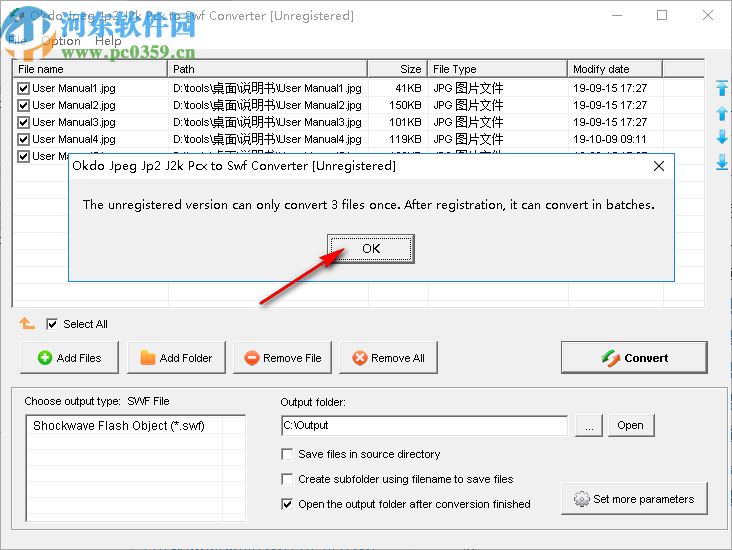Click the 119KB size cell
Viewport: 732px width, 550px height.
(x=405, y=139)
